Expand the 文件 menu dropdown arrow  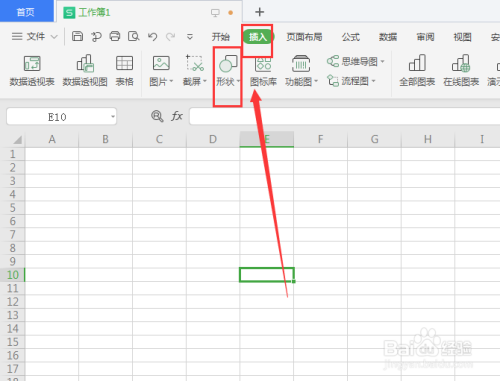pyautogui.click(x=54, y=36)
